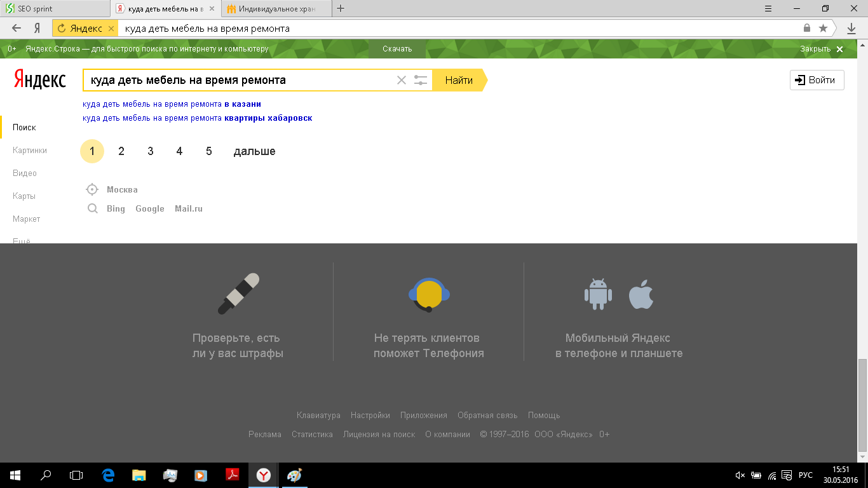Click the taskbar search magnifier
This screenshot has width=868, height=488.
point(46,475)
